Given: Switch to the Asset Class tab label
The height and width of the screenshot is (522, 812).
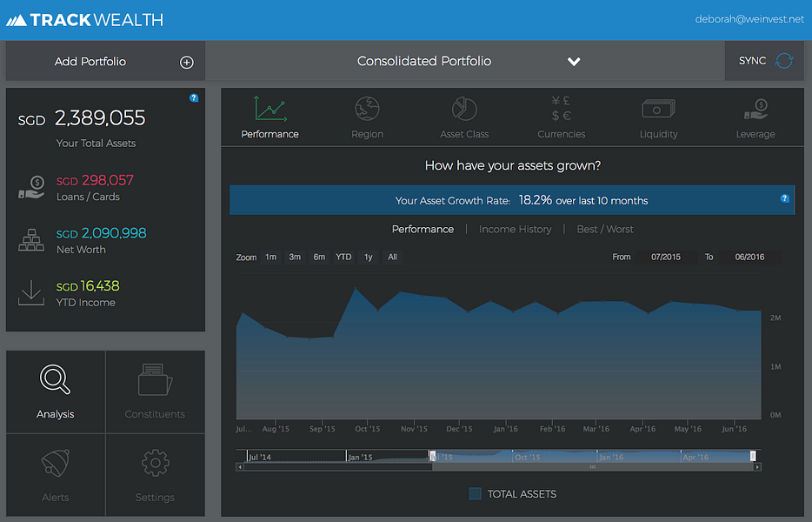Looking at the screenshot, I should click(464, 134).
